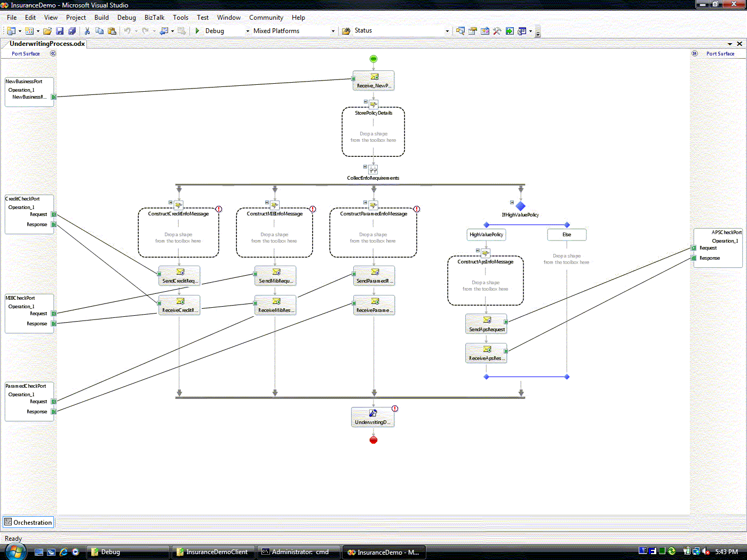Image resolution: width=747 pixels, height=560 pixels.
Task: Click MIBCheckPort Response connector
Action: click(x=53, y=324)
